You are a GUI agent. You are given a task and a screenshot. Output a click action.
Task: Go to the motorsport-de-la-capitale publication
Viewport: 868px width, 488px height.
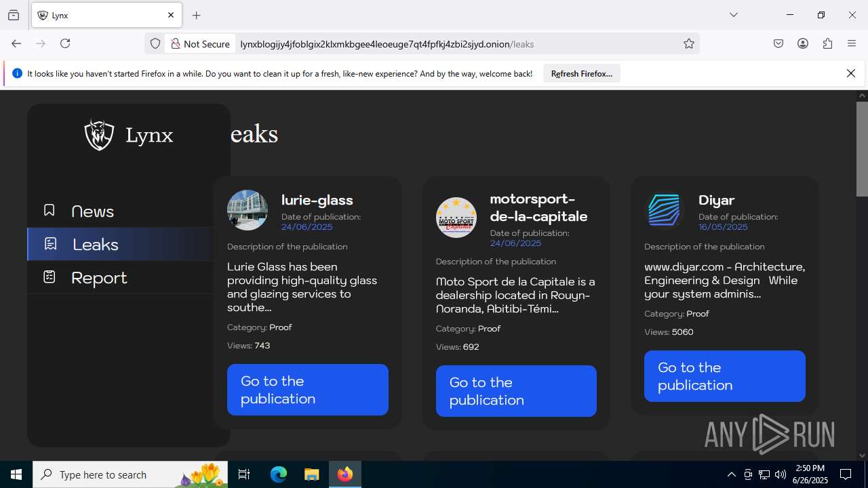(516, 391)
